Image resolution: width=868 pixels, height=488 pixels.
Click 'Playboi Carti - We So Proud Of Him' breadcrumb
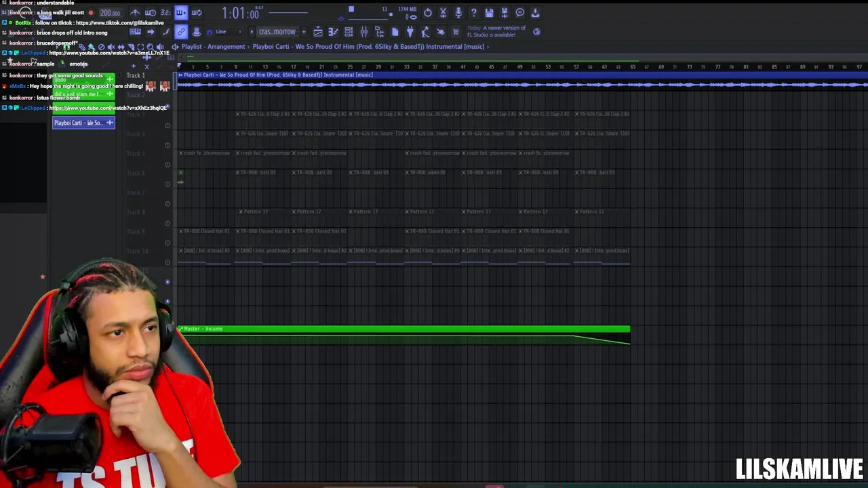(x=368, y=47)
